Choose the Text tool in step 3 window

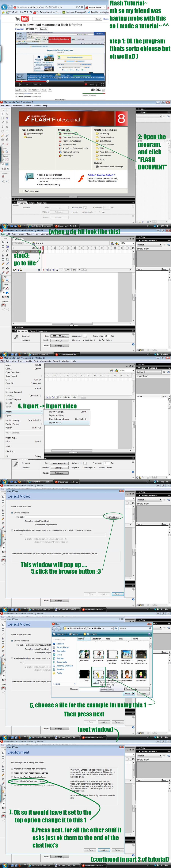tap(7, 255)
